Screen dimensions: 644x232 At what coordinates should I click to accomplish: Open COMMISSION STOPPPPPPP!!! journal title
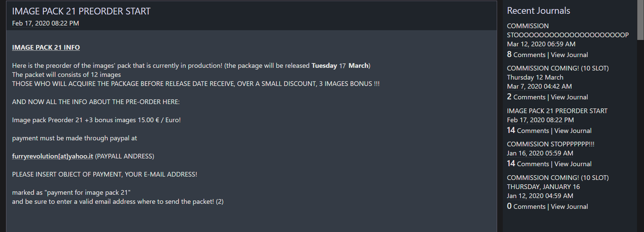551,144
